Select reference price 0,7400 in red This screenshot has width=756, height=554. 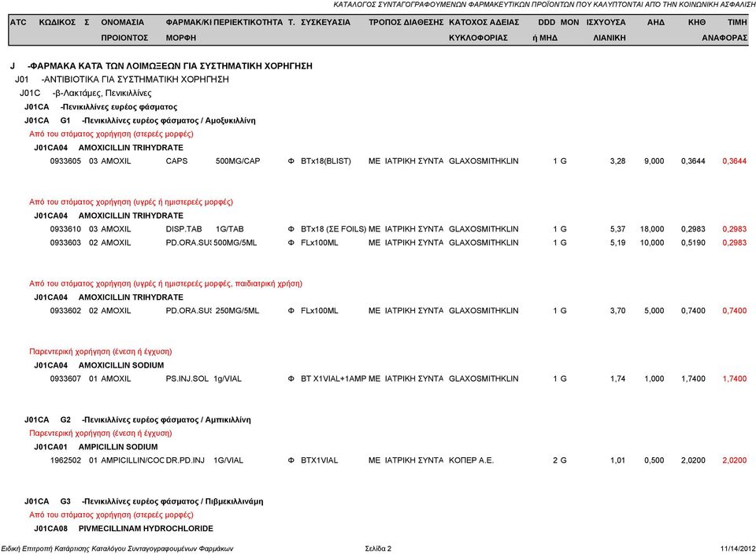pyautogui.click(x=734, y=311)
